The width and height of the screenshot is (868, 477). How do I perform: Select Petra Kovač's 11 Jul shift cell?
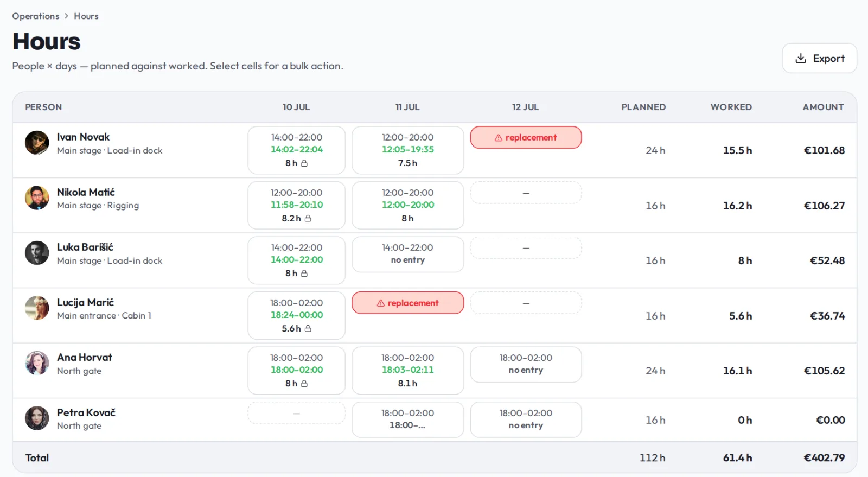(408, 419)
